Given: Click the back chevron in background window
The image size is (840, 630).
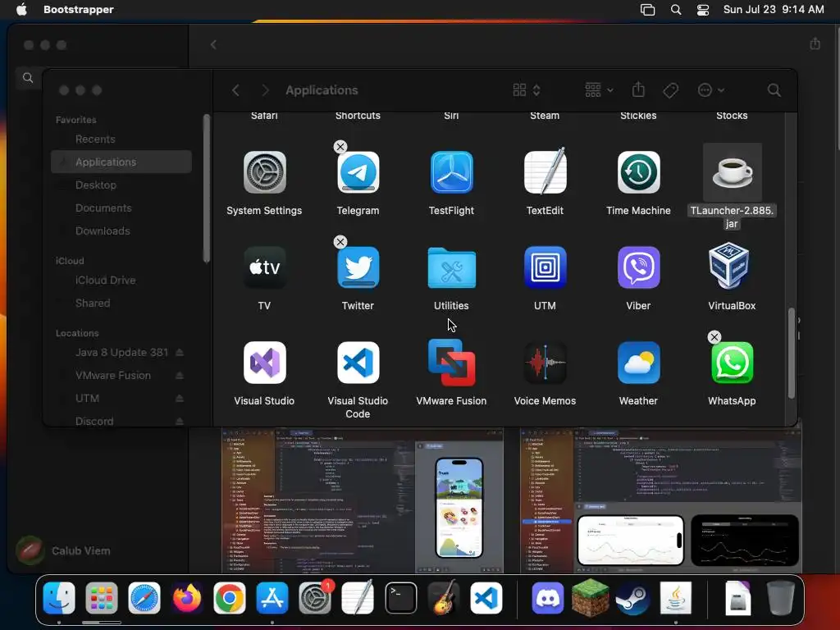Looking at the screenshot, I should coord(214,44).
